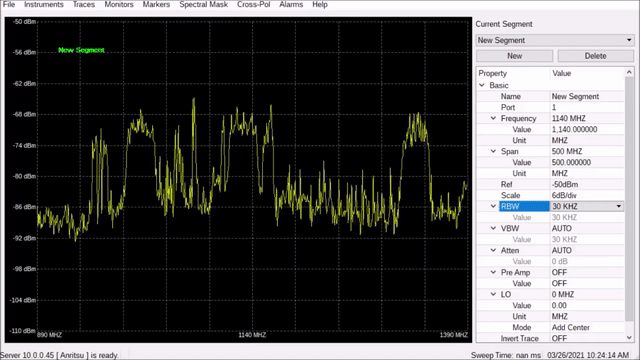Click the Delete segment button

click(595, 56)
